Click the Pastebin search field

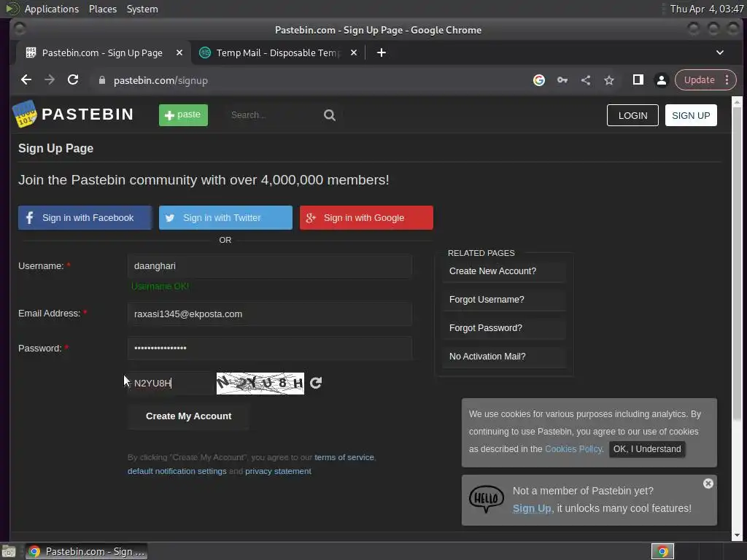(274, 115)
